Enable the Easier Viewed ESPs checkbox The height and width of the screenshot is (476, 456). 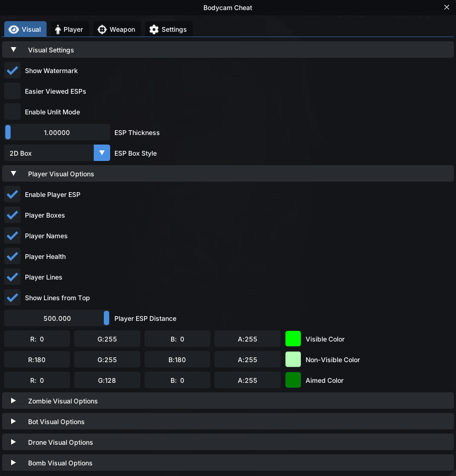(13, 92)
